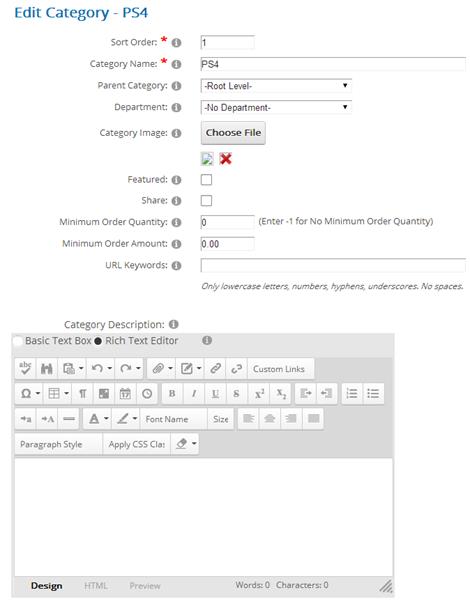Toggle superscript formatting
This screenshot has width=470, height=604.
(259, 393)
